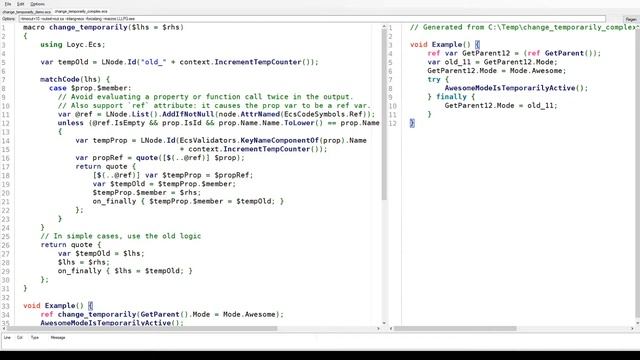640x360 pixels.
Task: Switch to change_temporarily_demo.ecs tab
Action: point(27,12)
